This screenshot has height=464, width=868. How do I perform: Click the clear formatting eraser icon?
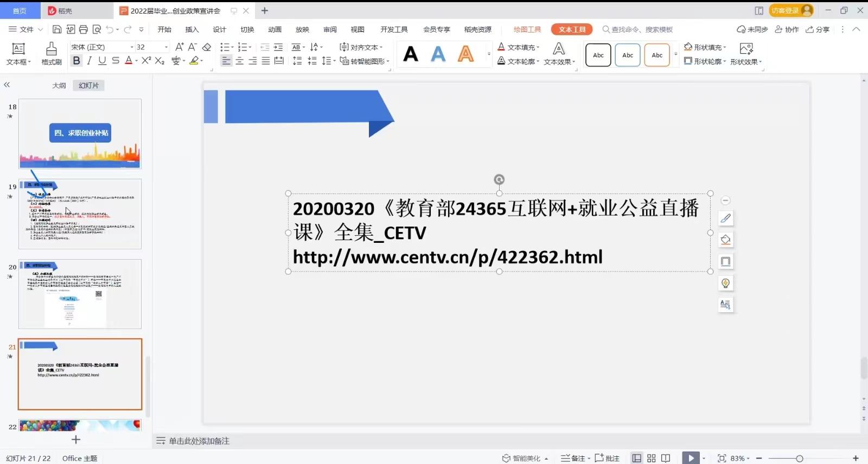pyautogui.click(x=207, y=47)
